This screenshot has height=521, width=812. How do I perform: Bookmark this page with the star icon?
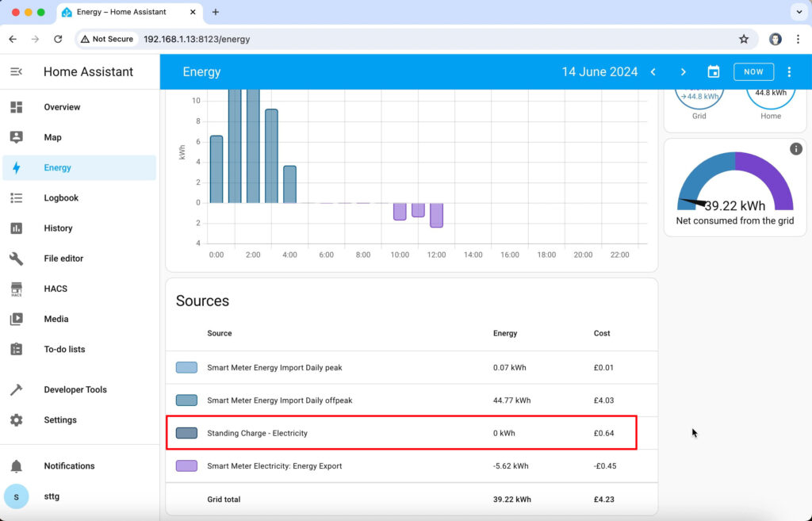pyautogui.click(x=744, y=39)
